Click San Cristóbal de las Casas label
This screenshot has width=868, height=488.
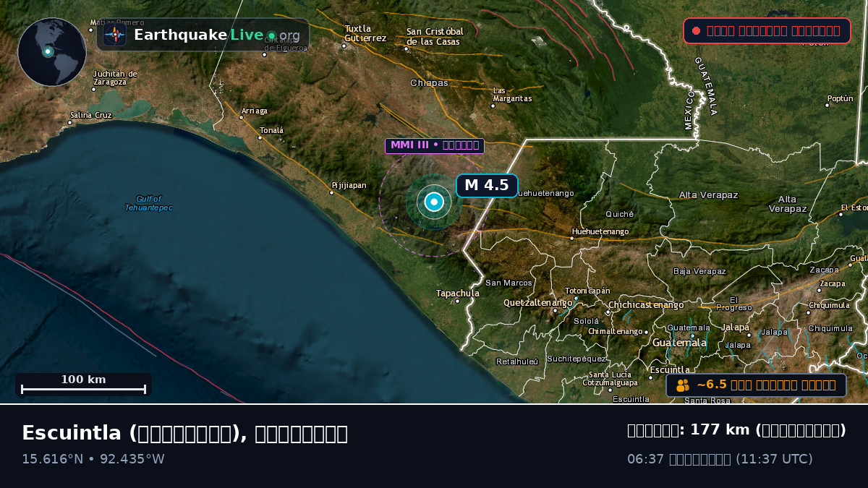435,36
